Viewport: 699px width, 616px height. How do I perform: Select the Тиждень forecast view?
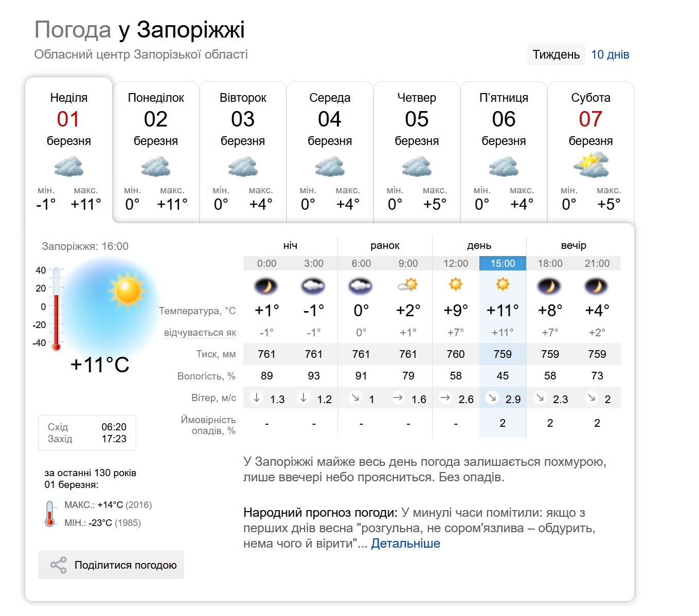point(556,55)
